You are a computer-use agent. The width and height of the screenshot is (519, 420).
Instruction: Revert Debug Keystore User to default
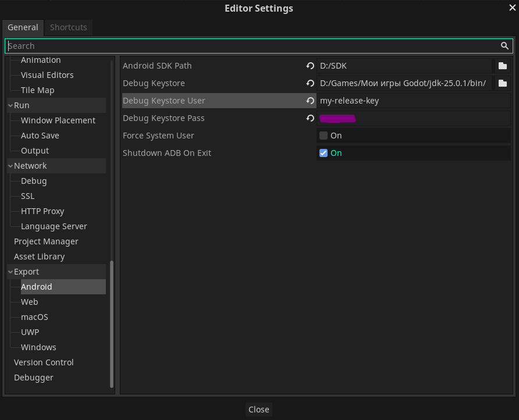(x=310, y=101)
